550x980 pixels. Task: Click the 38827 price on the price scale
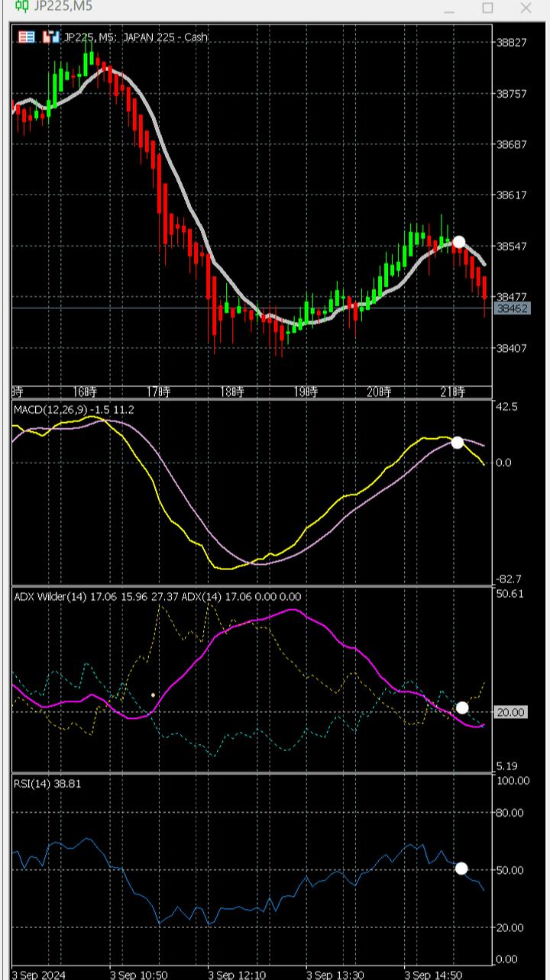tap(512, 42)
